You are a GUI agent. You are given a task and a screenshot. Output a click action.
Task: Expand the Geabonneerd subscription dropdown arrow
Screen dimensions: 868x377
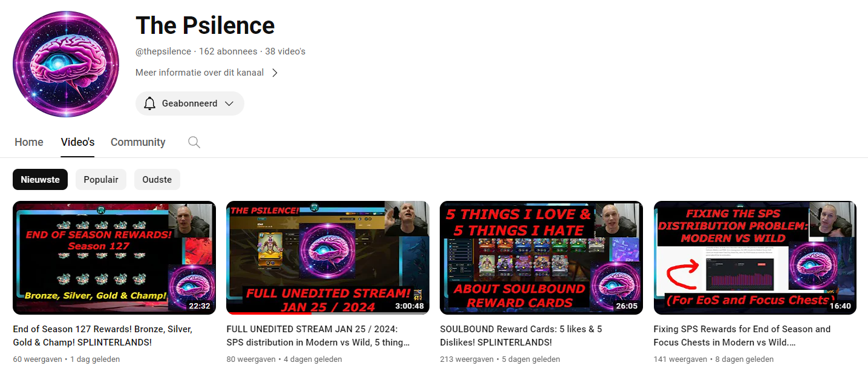[x=229, y=103]
